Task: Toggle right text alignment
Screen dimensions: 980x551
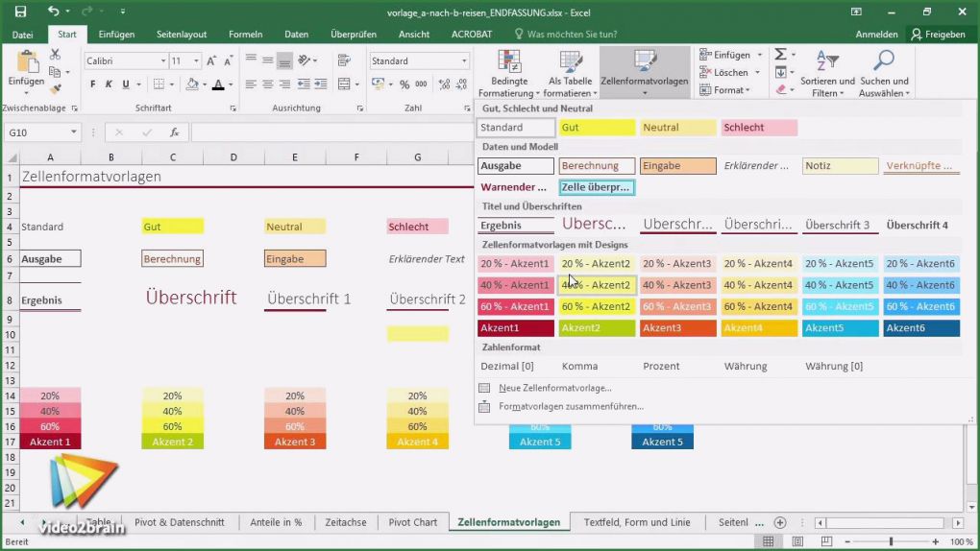Action: (284, 84)
